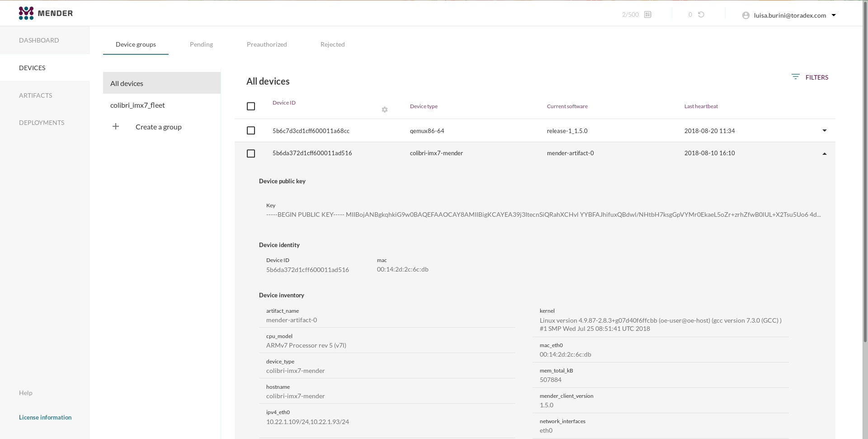Click the plus icon to create a group
This screenshot has height=439, width=868.
point(116,126)
